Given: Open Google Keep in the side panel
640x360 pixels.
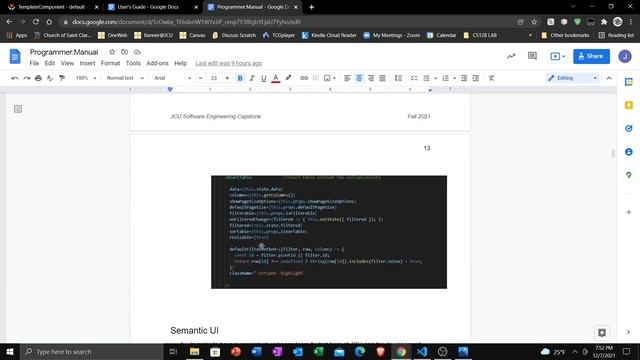Looking at the screenshot, I should 629,105.
